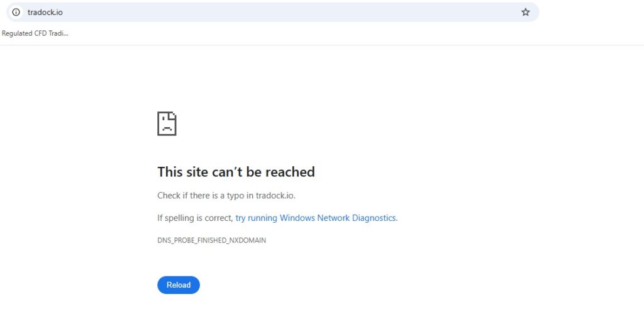Viewport: 644px width, 321px height.
Task: Click the 'Check if there is a typo' line
Action: (x=226, y=196)
